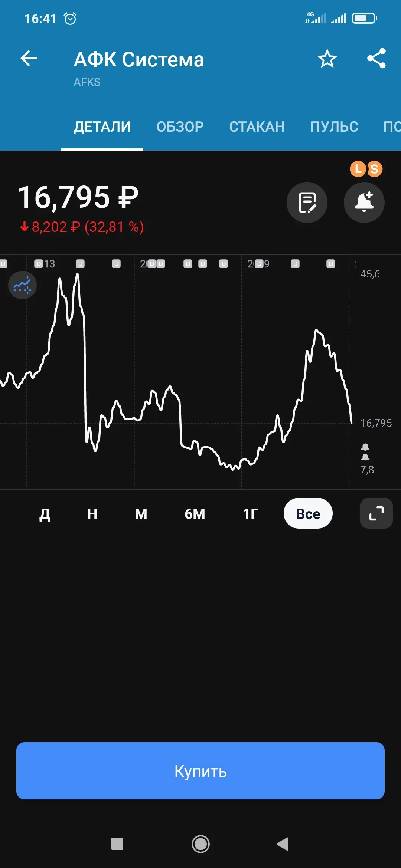This screenshot has width=401, height=868.
Task: Open the ОБЗОР tab
Action: click(x=180, y=127)
